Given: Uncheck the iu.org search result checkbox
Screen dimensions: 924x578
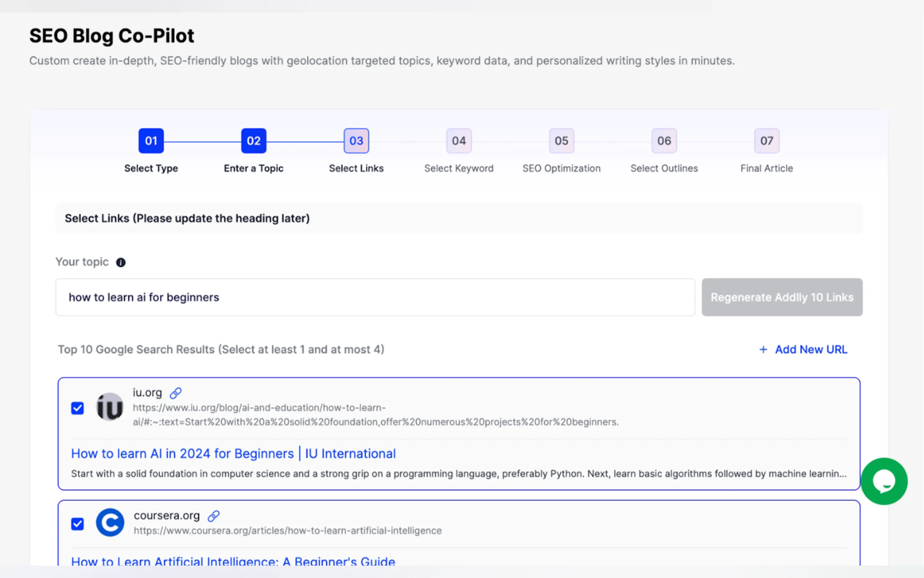Looking at the screenshot, I should coord(77,408).
